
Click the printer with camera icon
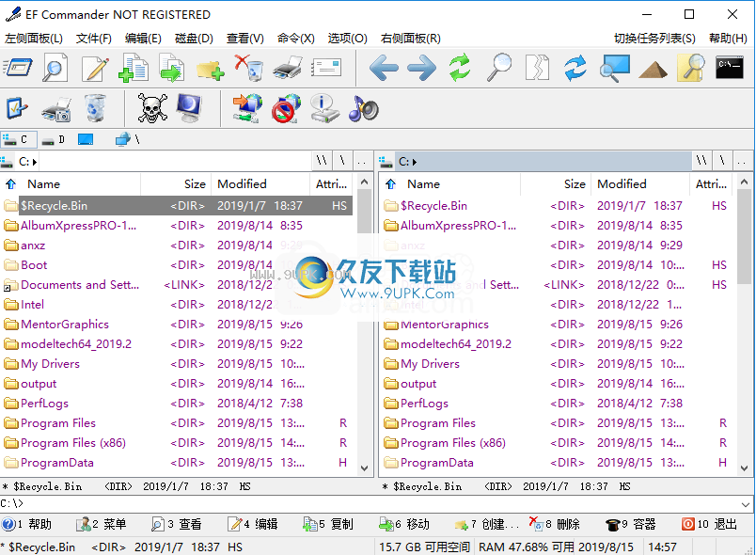56,108
